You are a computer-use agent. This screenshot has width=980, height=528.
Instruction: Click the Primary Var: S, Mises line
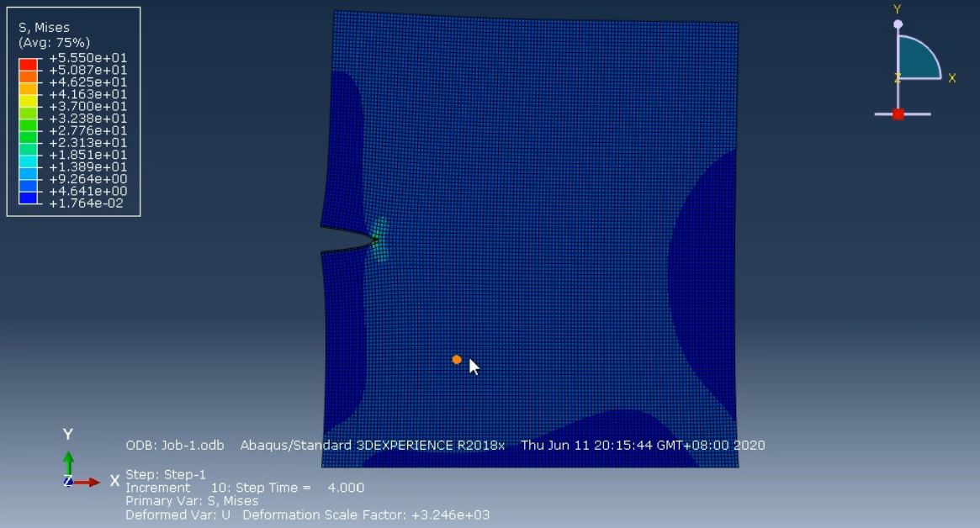point(192,501)
